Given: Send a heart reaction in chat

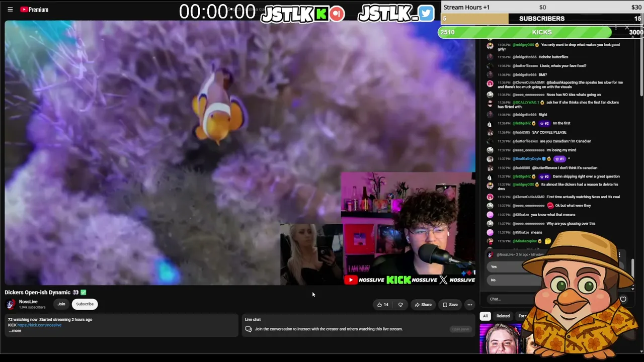Looking at the screenshot, I should (x=623, y=299).
